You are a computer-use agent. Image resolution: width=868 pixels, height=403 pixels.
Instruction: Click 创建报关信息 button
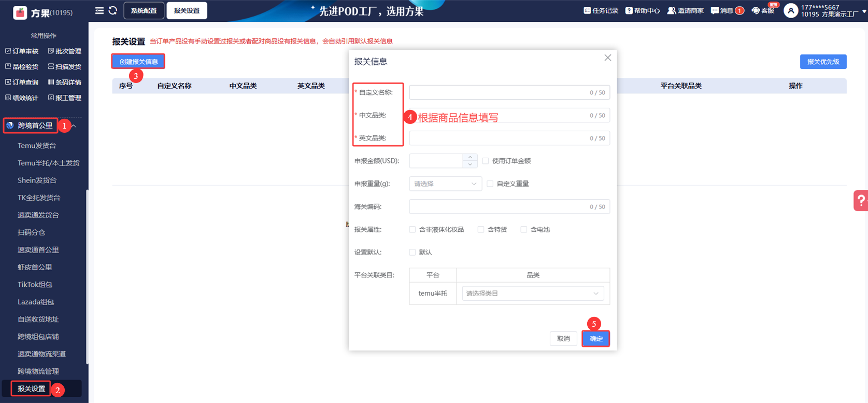[138, 62]
